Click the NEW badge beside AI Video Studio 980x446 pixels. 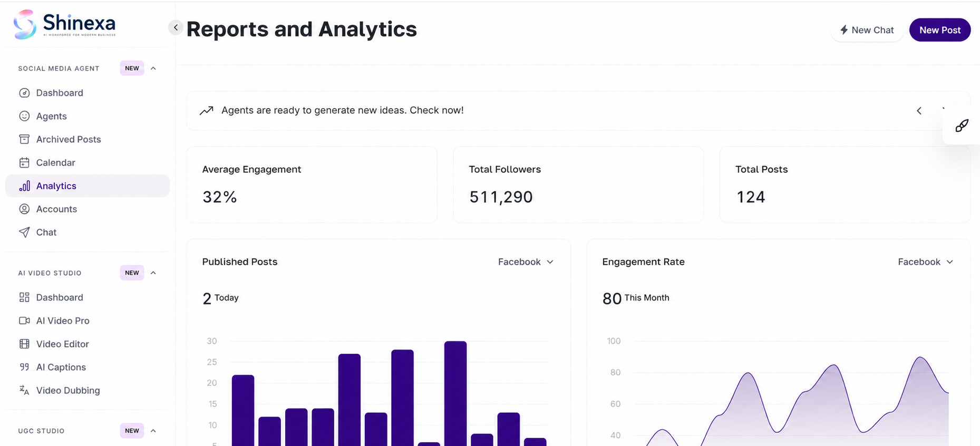(132, 273)
